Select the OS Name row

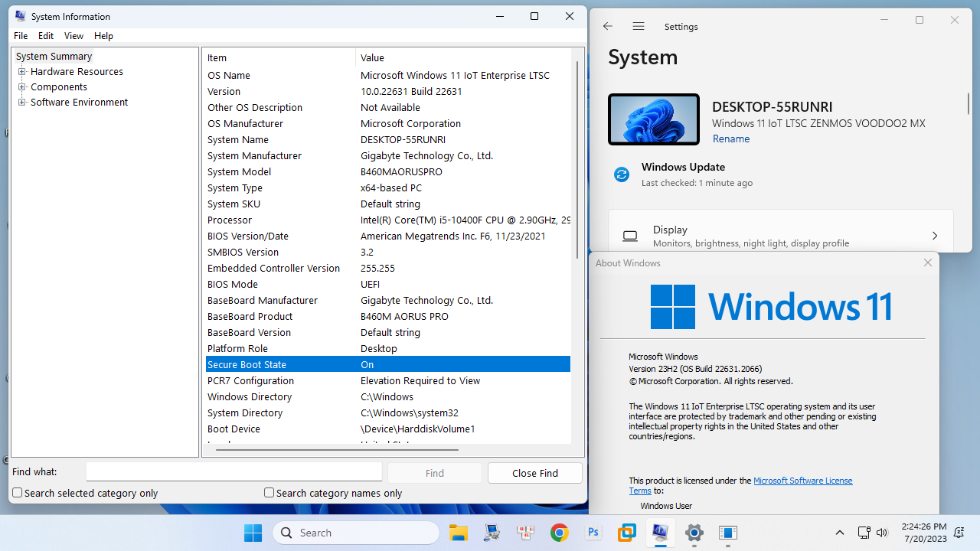click(387, 75)
